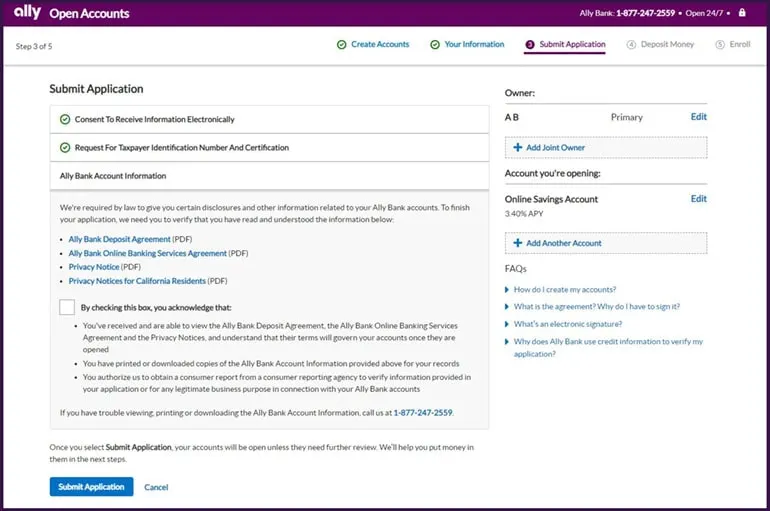Click the Your Information green checkmark icon

435,45
